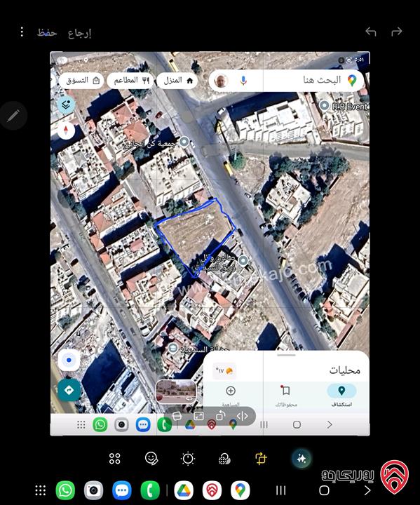Open the map layers button
420x505 pixels.
(66, 105)
